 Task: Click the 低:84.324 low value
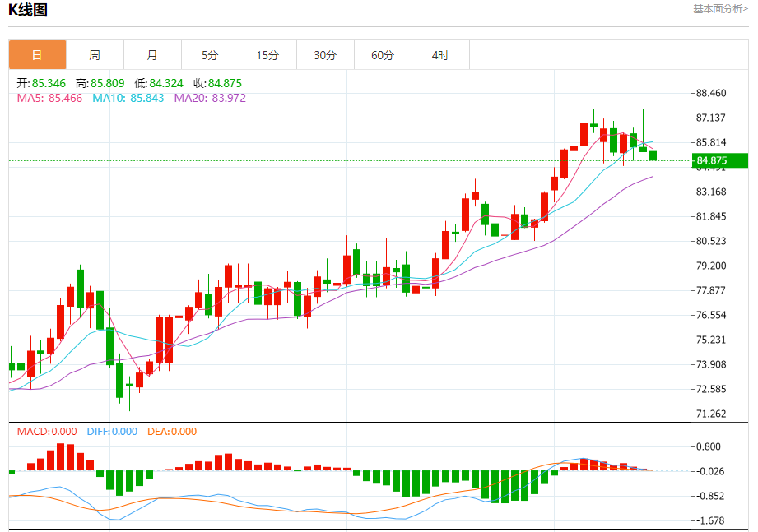159,83
